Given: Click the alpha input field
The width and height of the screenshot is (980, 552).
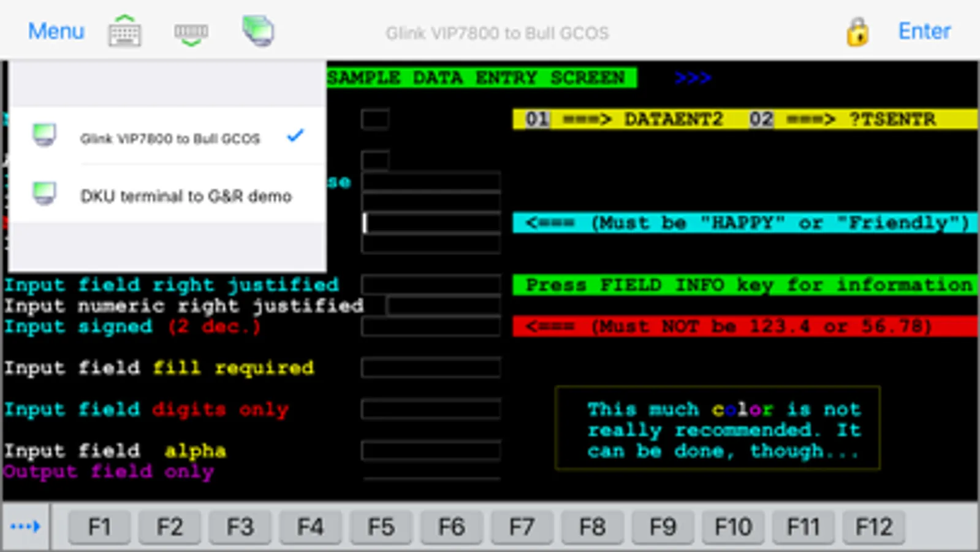Looking at the screenshot, I should point(431,451).
